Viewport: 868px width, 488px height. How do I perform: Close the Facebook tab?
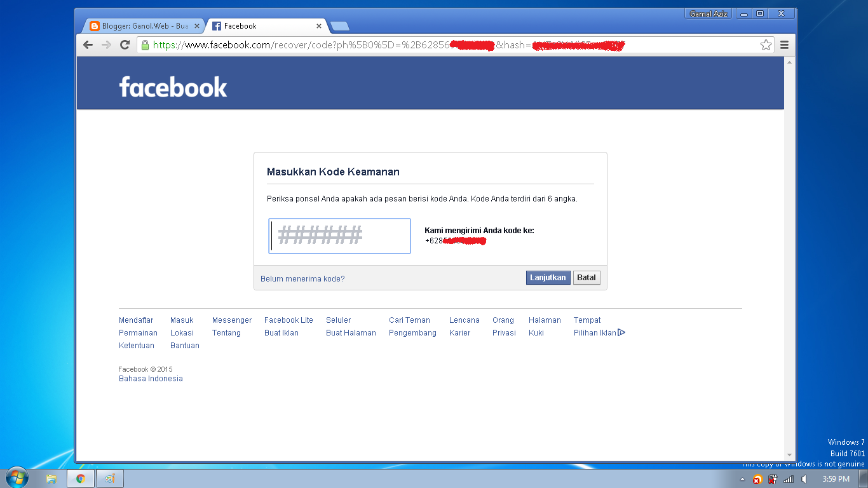click(x=320, y=26)
